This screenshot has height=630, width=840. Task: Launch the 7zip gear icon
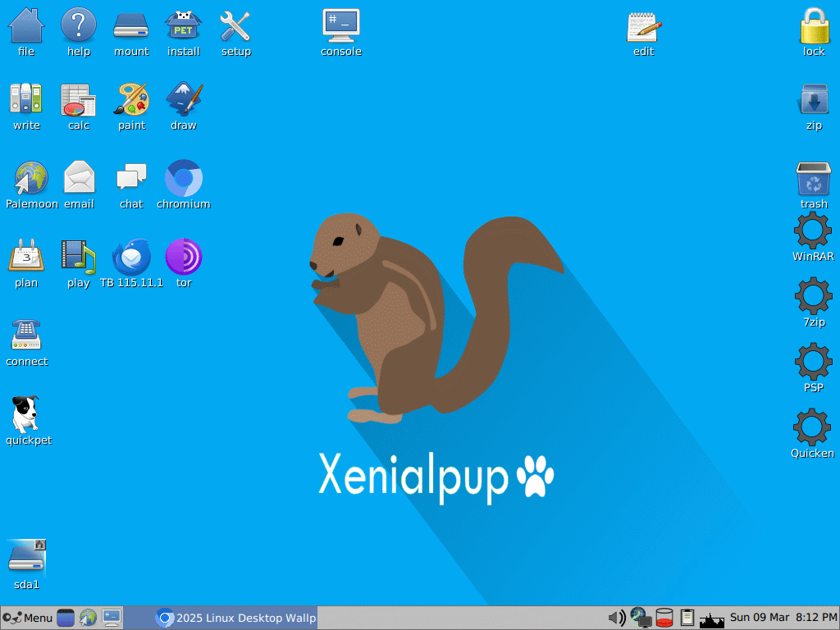[814, 295]
